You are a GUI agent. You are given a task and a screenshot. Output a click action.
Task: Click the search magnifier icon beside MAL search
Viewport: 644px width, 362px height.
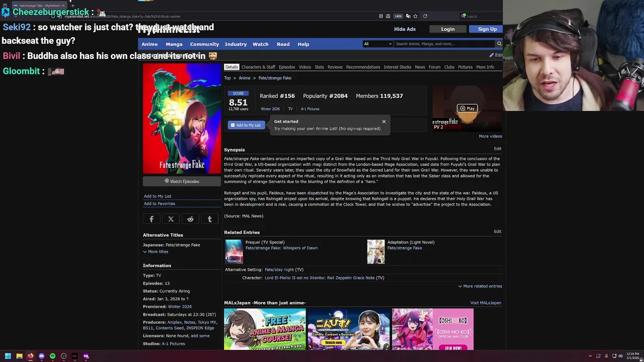click(x=499, y=44)
